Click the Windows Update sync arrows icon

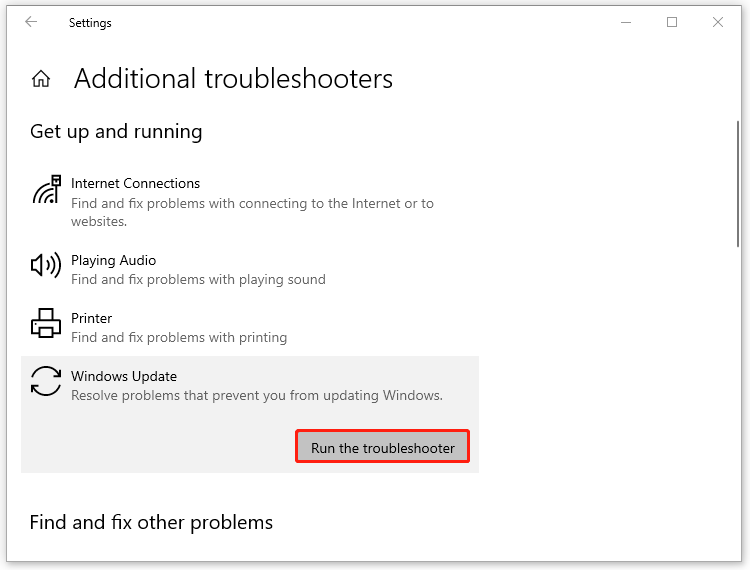click(x=45, y=381)
